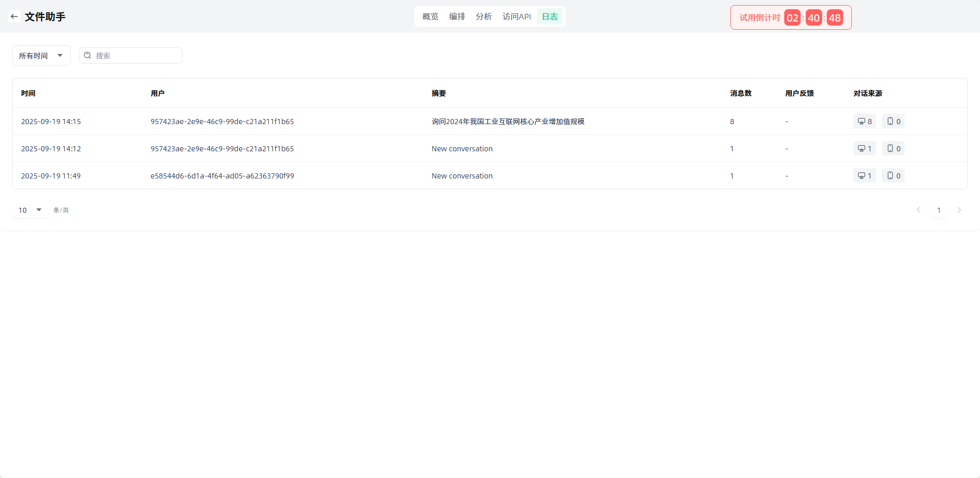Focus the 搜索 search input field
This screenshot has height=478, width=980.
136,55
